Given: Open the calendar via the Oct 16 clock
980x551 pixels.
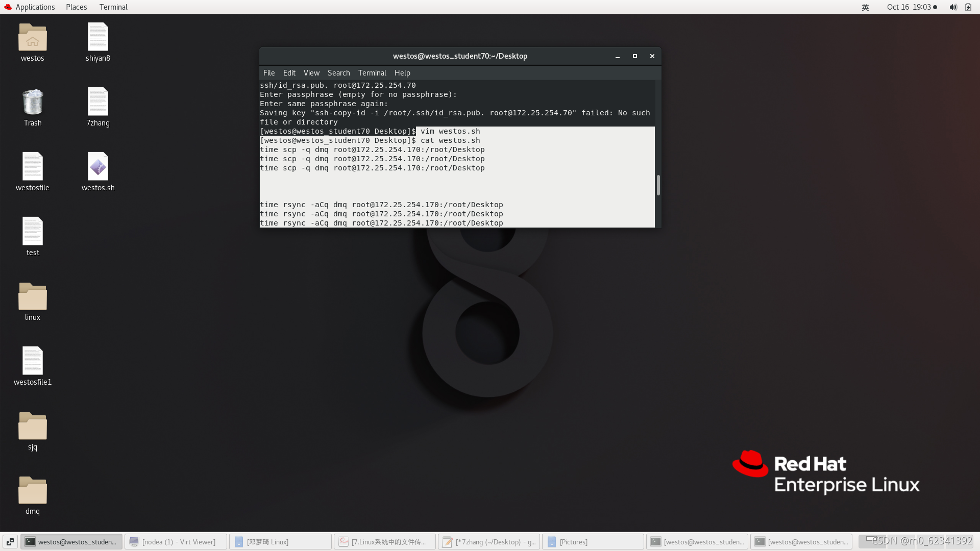Looking at the screenshot, I should click(x=909, y=7).
